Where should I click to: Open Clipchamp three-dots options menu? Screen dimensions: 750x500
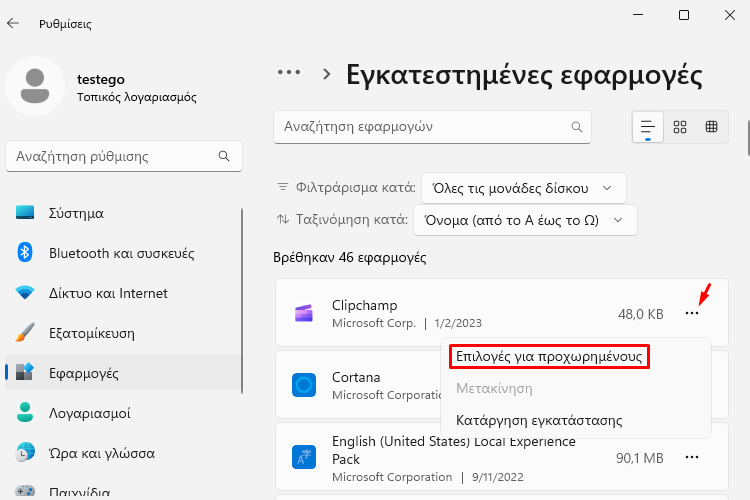[692, 313]
